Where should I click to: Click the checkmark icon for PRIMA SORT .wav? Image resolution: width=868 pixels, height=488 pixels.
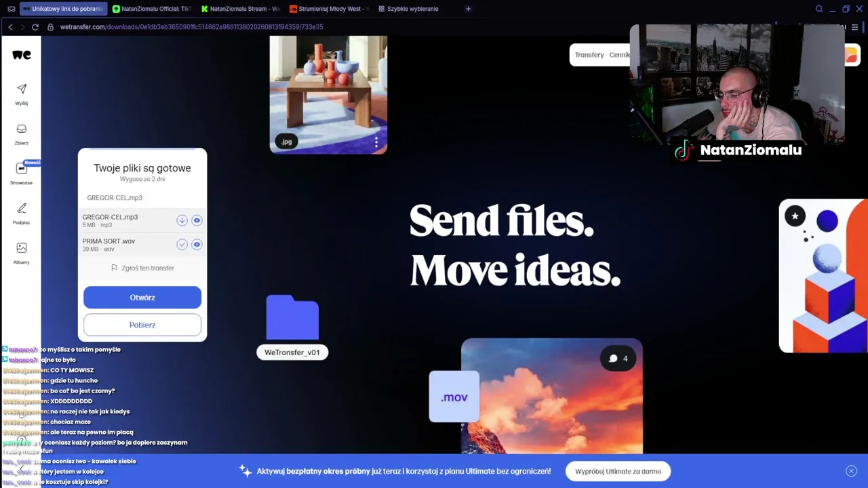pyautogui.click(x=182, y=245)
